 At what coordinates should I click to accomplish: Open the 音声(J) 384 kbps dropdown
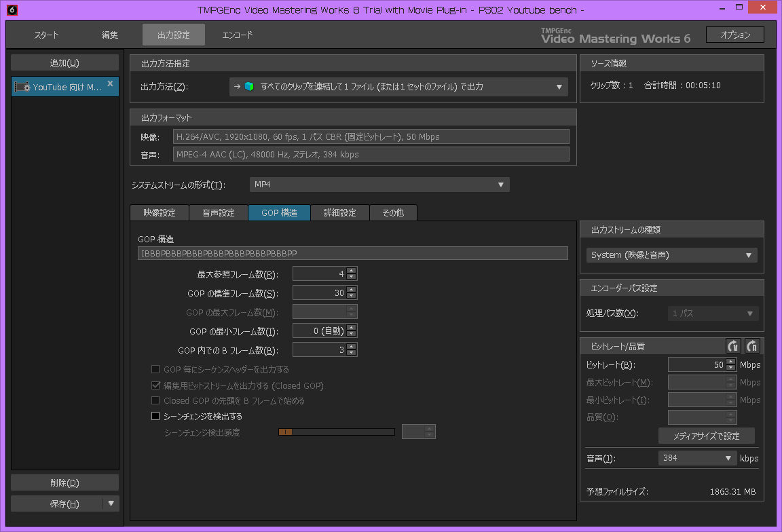697,458
